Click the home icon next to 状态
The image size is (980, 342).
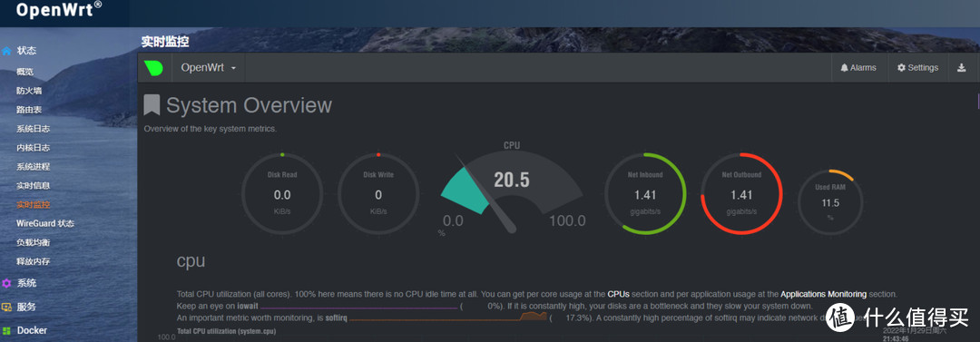[x=6, y=51]
